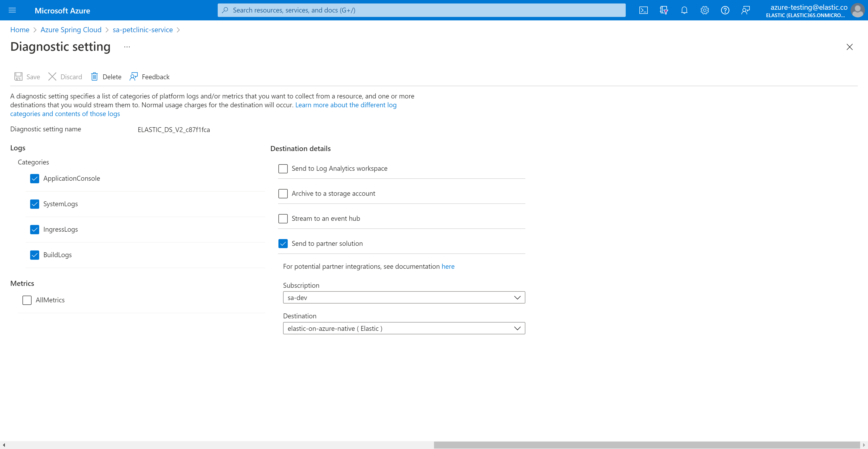
Task: Toggle the IngressLogs checkbox
Action: pos(34,229)
